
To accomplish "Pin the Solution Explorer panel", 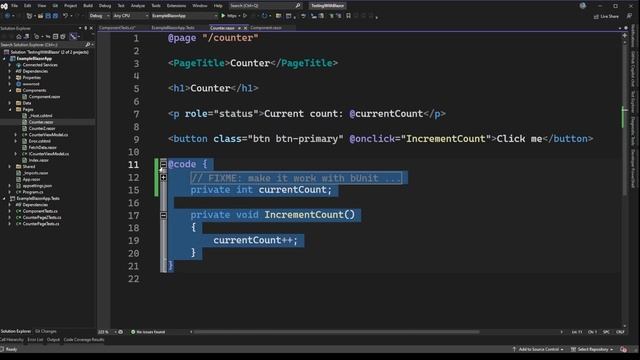I will 85,28.
